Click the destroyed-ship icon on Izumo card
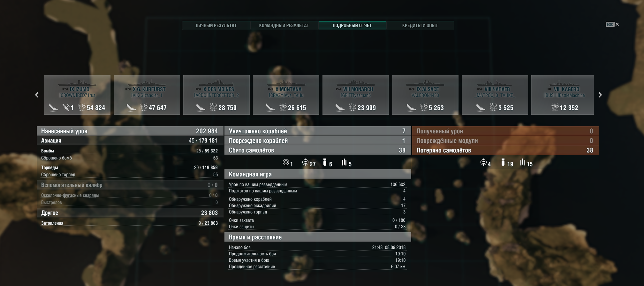Image resolution: width=644 pixels, height=286 pixels. 54,107
